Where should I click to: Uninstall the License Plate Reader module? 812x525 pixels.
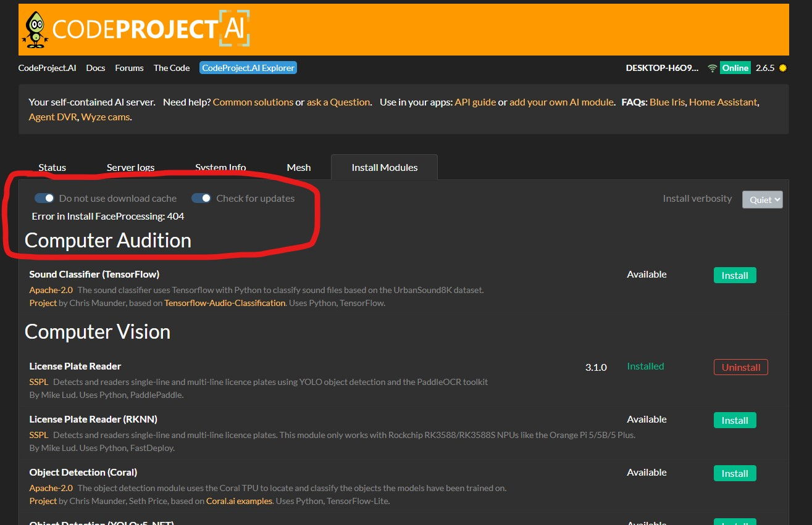[741, 367]
